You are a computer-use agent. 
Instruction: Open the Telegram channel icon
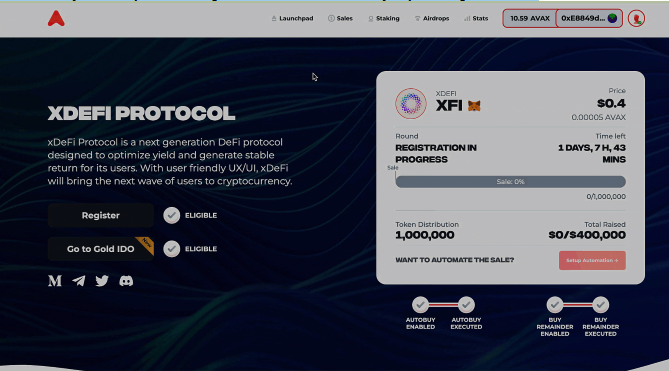click(x=79, y=281)
